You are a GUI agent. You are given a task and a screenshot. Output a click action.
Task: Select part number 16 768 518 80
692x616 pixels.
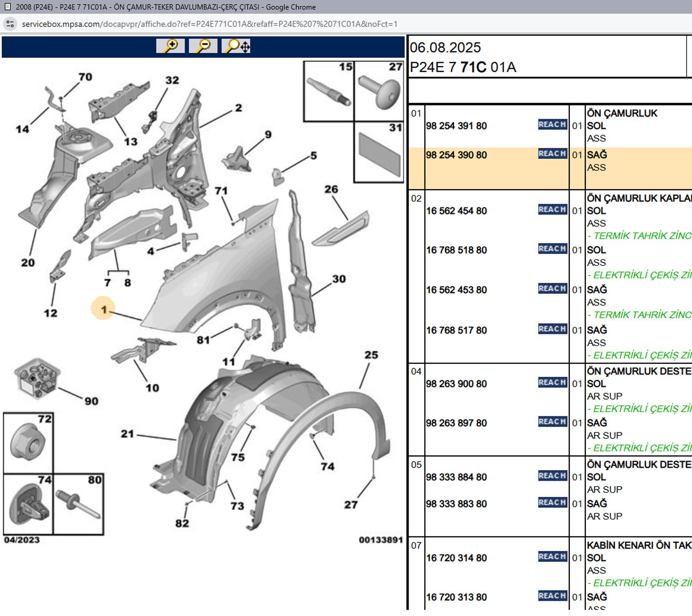(456, 250)
